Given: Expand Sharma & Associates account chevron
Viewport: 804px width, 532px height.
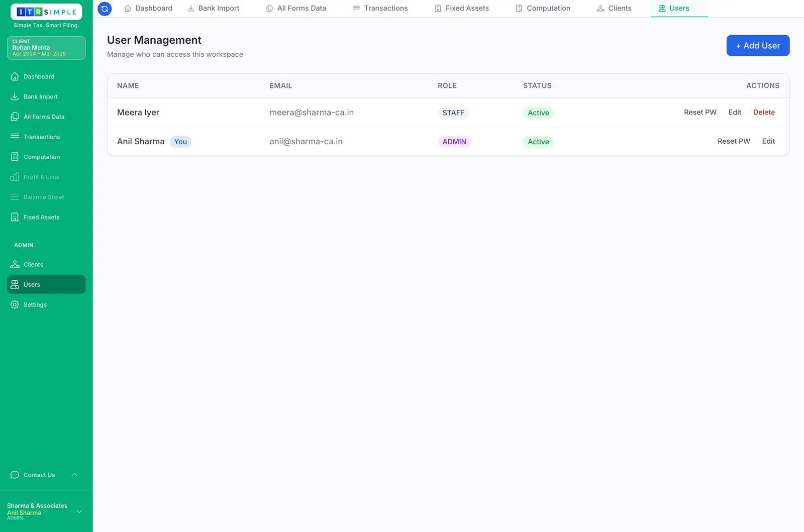Looking at the screenshot, I should tap(79, 511).
